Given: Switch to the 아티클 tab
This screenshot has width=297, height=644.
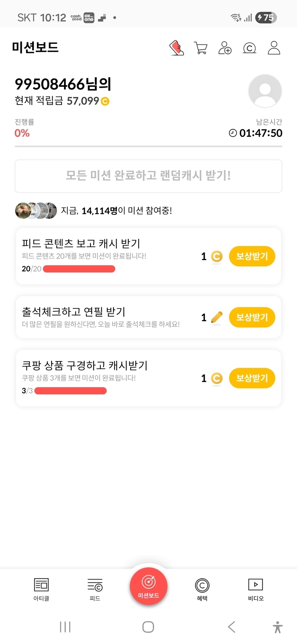Looking at the screenshot, I should pos(41,589).
